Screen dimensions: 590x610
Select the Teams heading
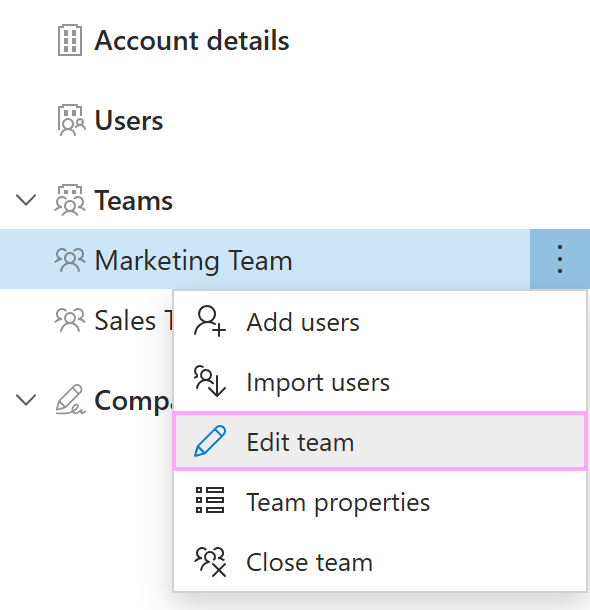point(133,201)
